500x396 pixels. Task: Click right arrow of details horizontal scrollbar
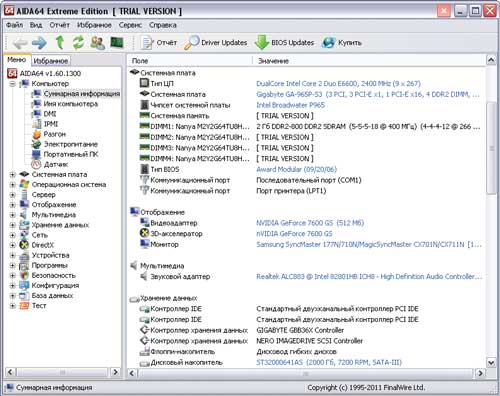coord(480,373)
